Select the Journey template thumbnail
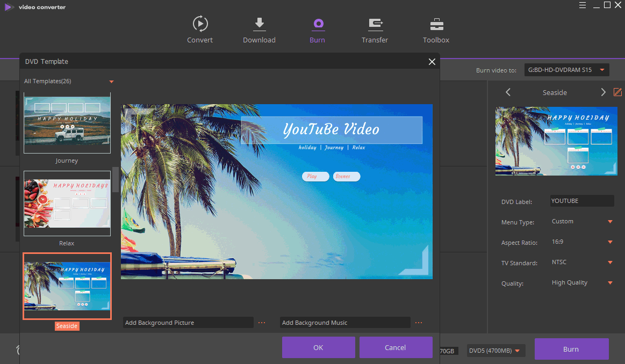625x364 pixels. (67, 122)
